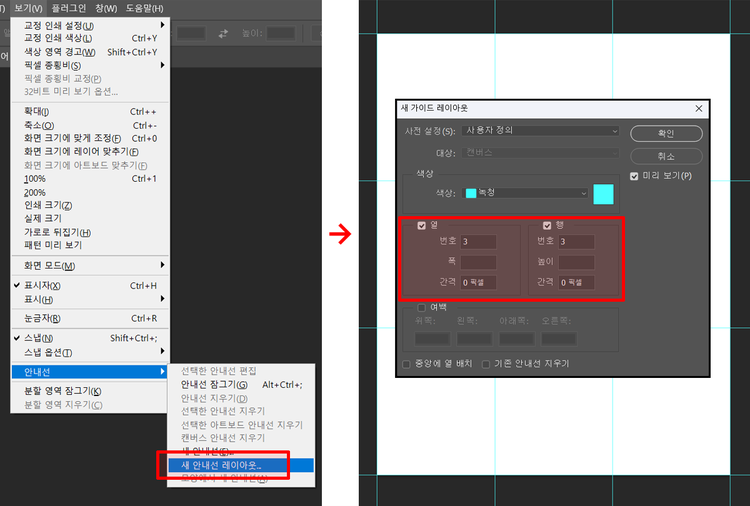Select 실제 크기 menu item
This screenshot has height=506, width=750.
[89, 218]
